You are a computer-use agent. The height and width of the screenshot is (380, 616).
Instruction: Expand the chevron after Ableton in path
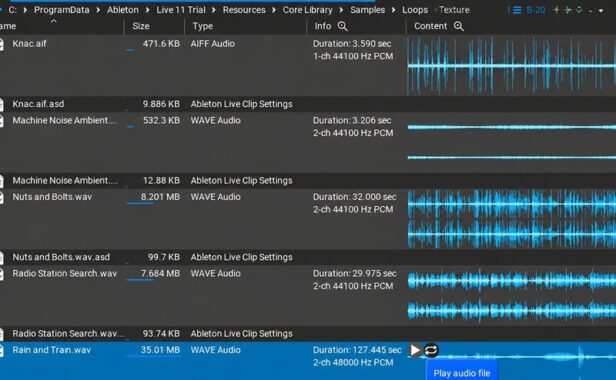(x=148, y=10)
